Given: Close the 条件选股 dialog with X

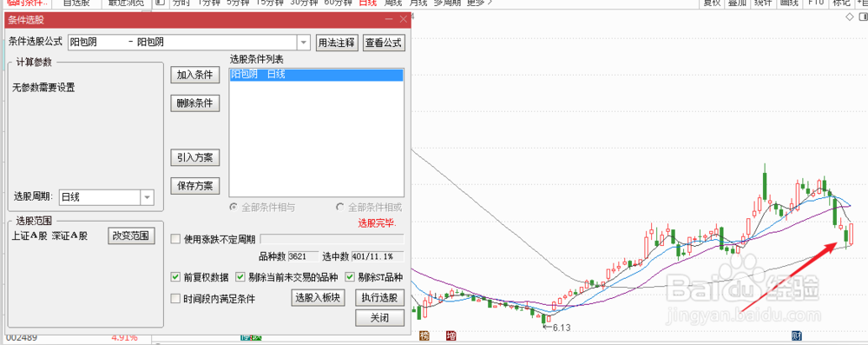Looking at the screenshot, I should tap(404, 19).
